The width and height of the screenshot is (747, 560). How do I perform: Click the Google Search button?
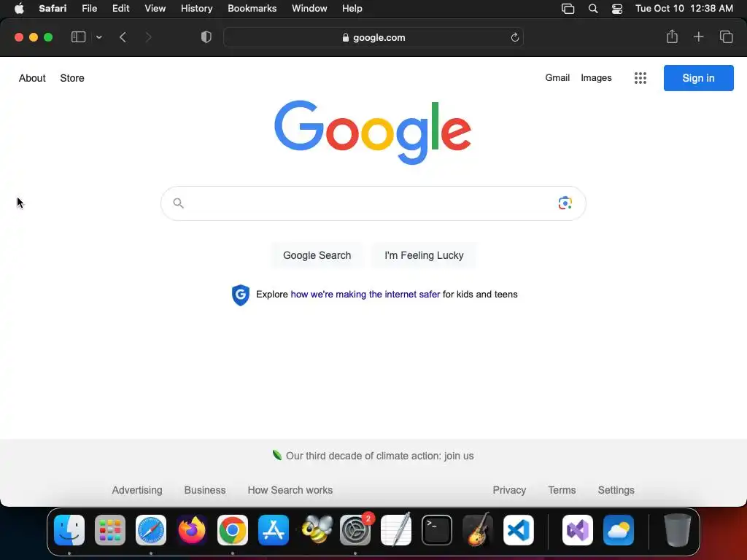[317, 255]
